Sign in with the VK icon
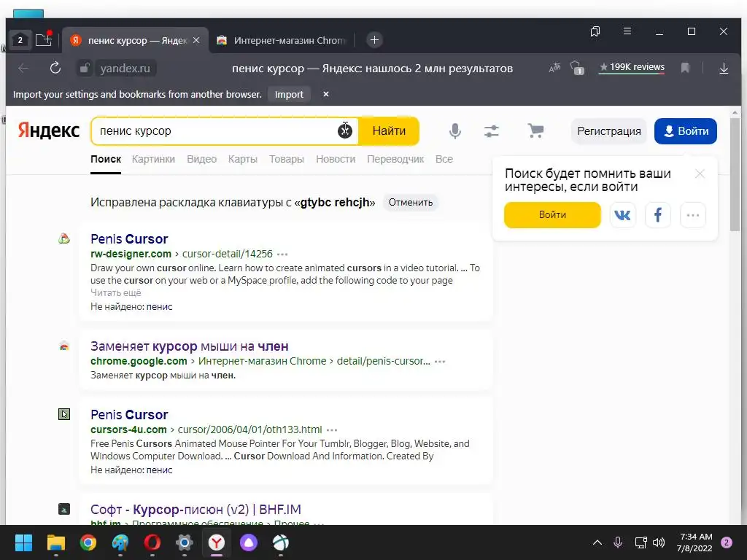747x560 pixels. [x=623, y=215]
